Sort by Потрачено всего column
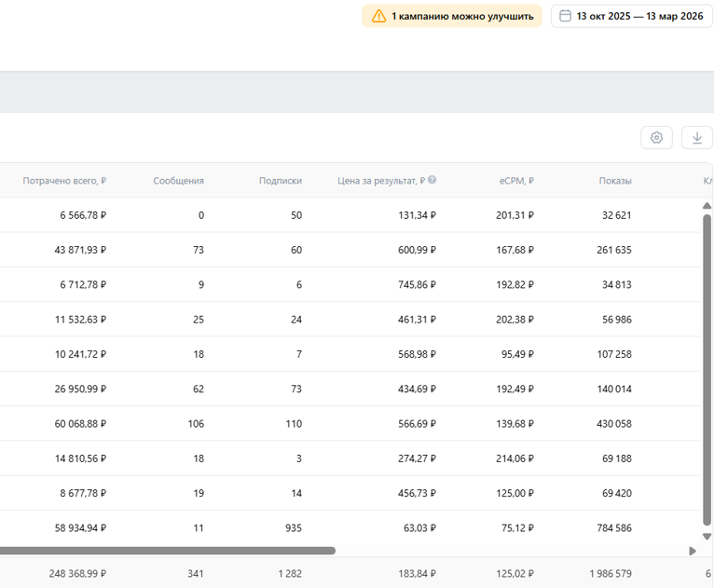The image size is (714, 588). pos(64,181)
